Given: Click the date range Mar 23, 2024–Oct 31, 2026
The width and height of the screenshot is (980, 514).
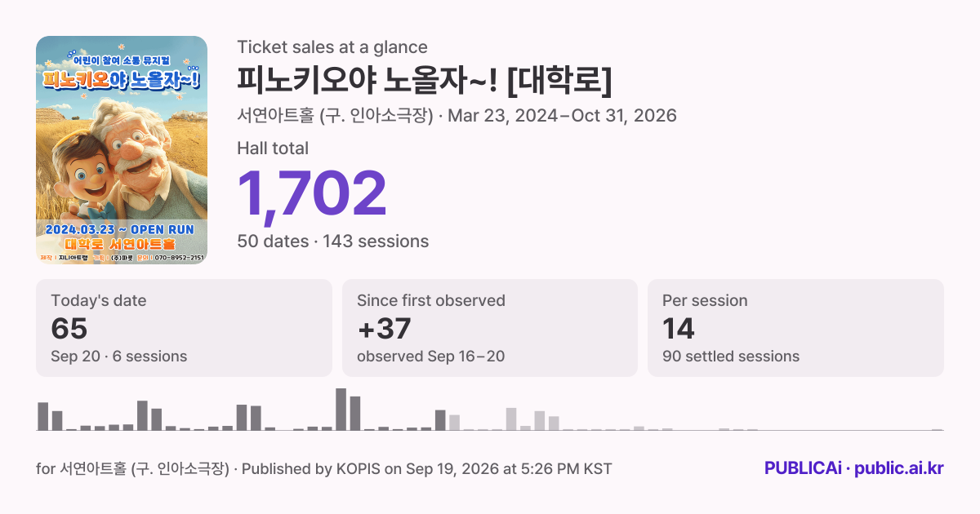Looking at the screenshot, I should pyautogui.click(x=563, y=115).
